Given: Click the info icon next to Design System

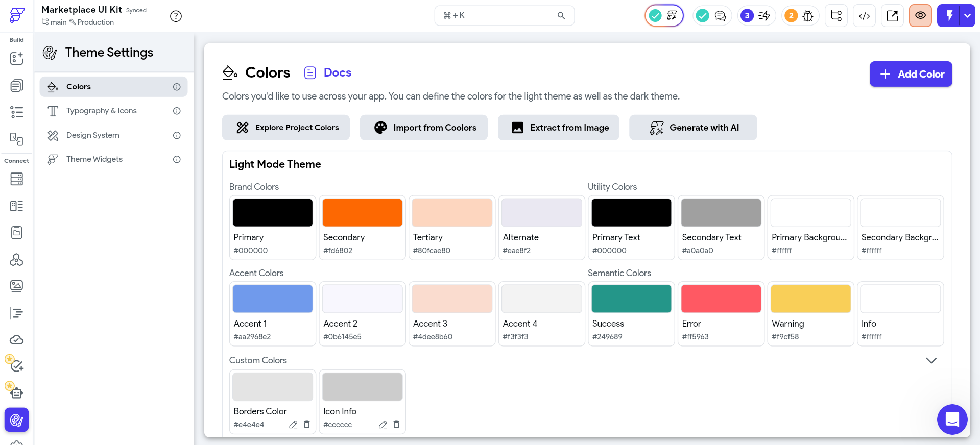Looking at the screenshot, I should tap(177, 135).
